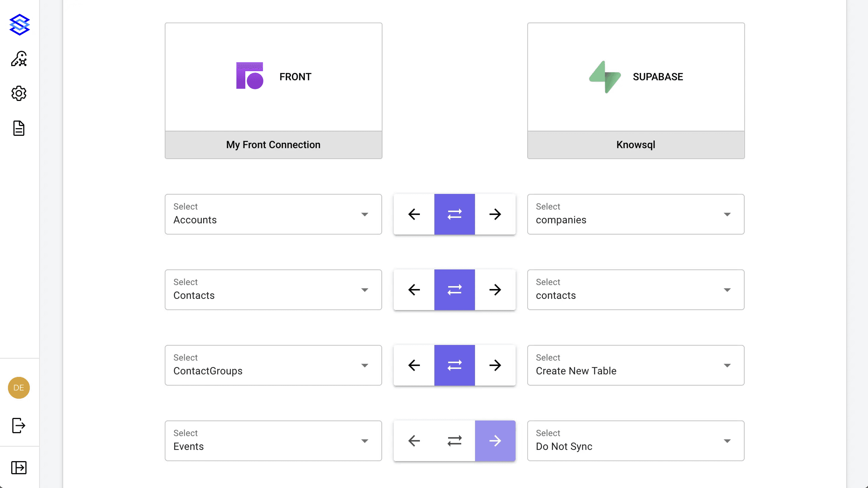Open the Create New Table dropdown
This screenshot has height=488, width=868.
[x=636, y=365]
